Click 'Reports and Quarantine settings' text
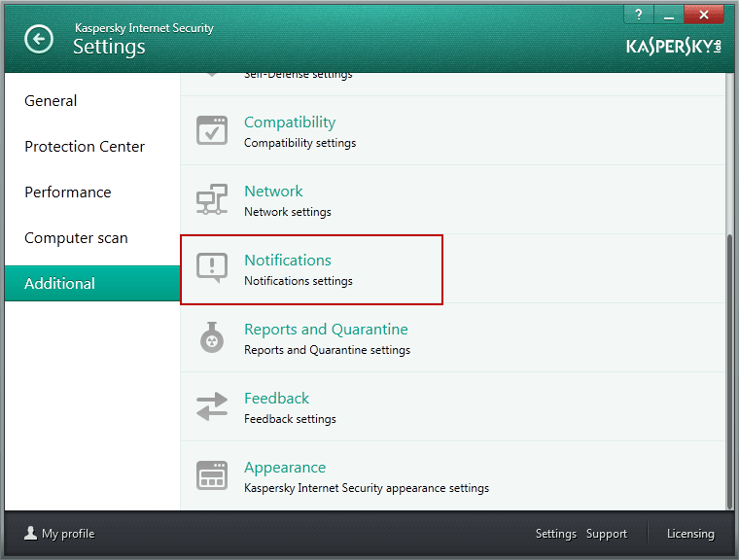This screenshot has width=739, height=560. click(327, 350)
